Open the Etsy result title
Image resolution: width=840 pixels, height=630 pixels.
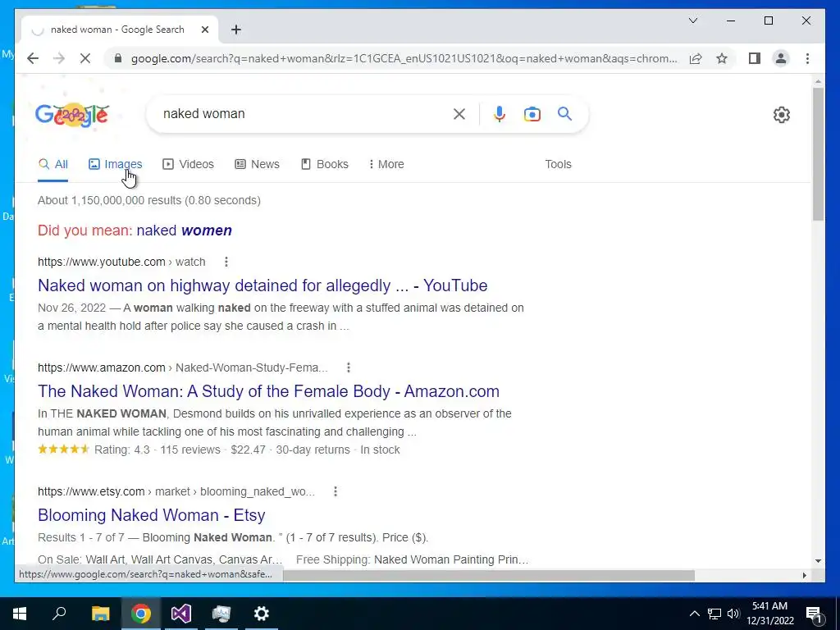tap(152, 515)
